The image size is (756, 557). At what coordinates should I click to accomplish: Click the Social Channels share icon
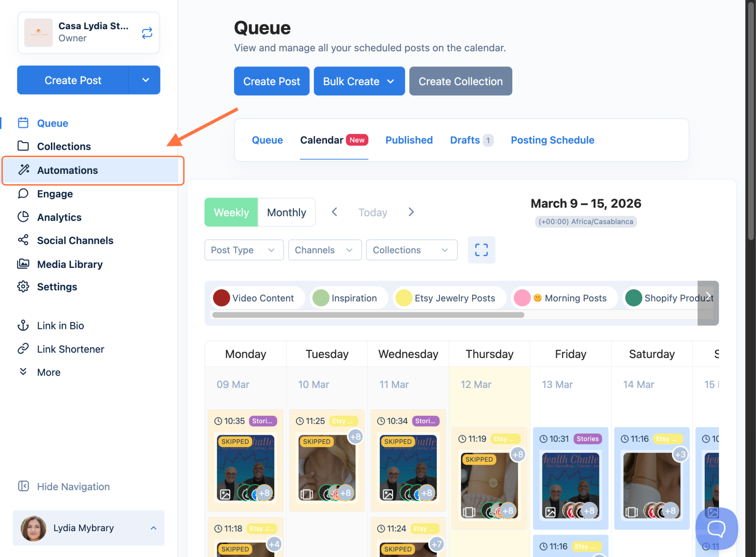coord(23,240)
